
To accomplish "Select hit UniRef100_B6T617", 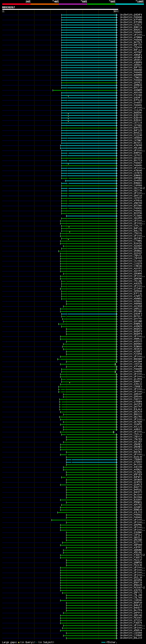I will click(131, 316).
